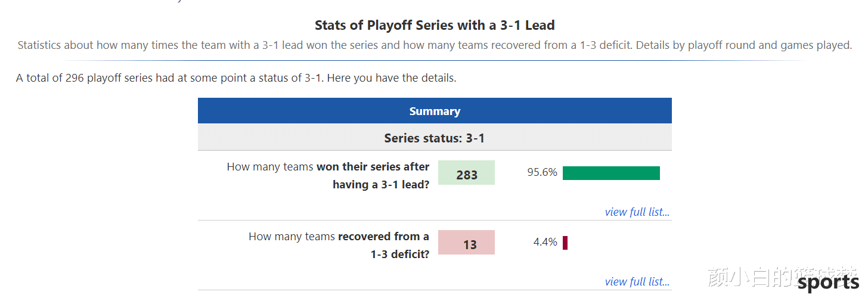Open full list of 1-3 deficit recoveries
The height and width of the screenshot is (301, 868).
coord(637,281)
